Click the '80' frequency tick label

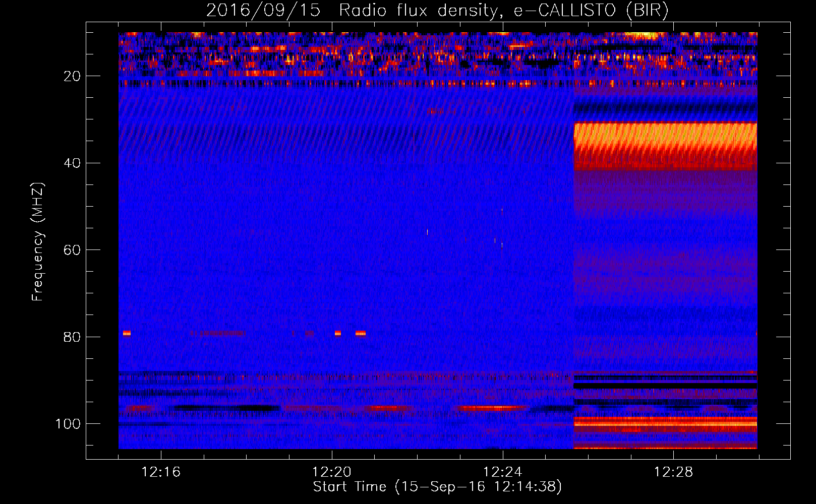coord(72,337)
